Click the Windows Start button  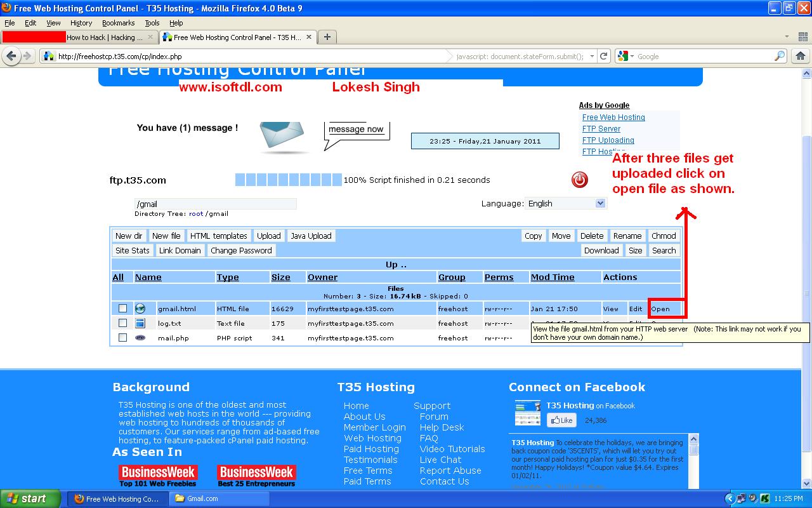pyautogui.click(x=30, y=498)
